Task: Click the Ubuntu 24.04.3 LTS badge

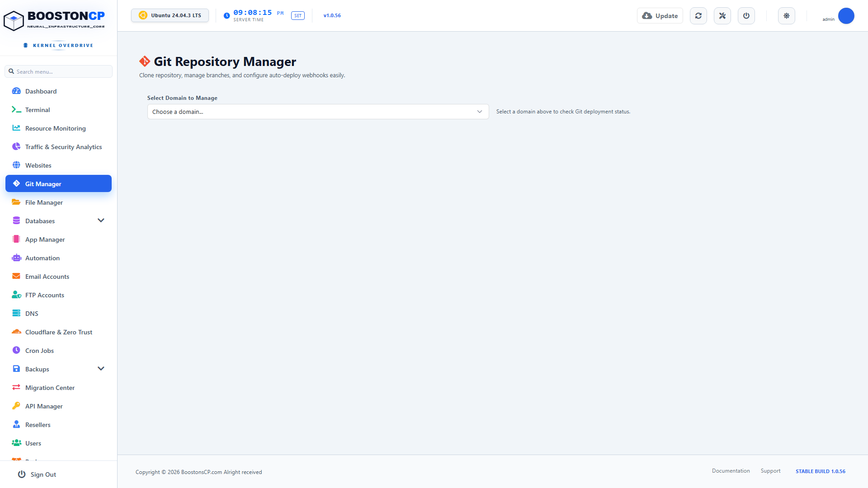Action: point(170,15)
